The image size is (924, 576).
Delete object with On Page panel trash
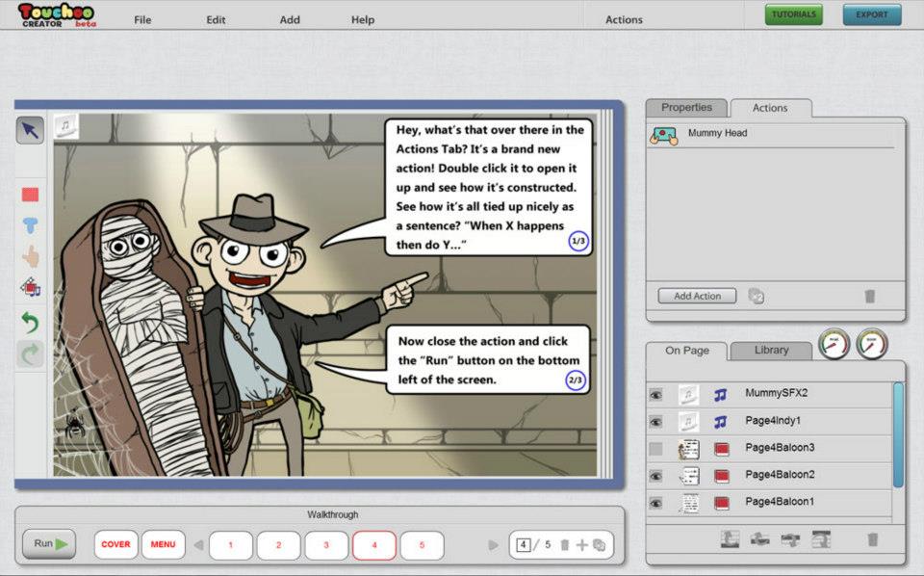click(873, 539)
